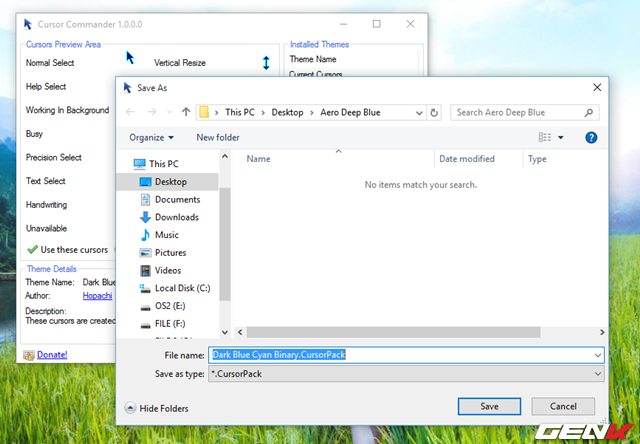Select Pictures in the navigation pane
This screenshot has width=640, height=444.
pyautogui.click(x=170, y=253)
